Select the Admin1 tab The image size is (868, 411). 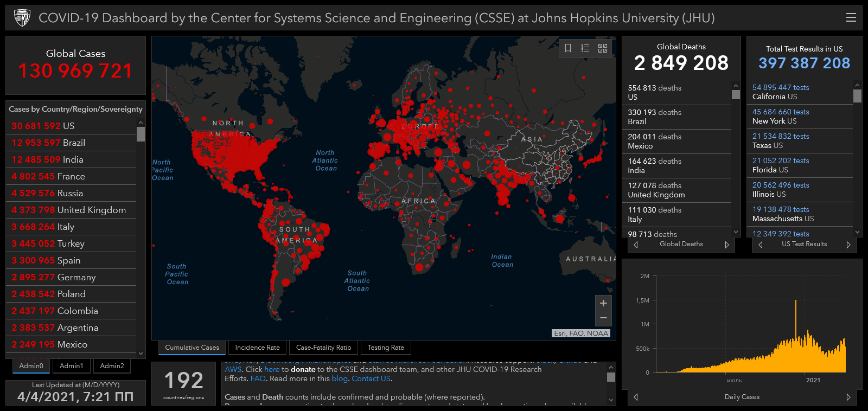point(72,366)
